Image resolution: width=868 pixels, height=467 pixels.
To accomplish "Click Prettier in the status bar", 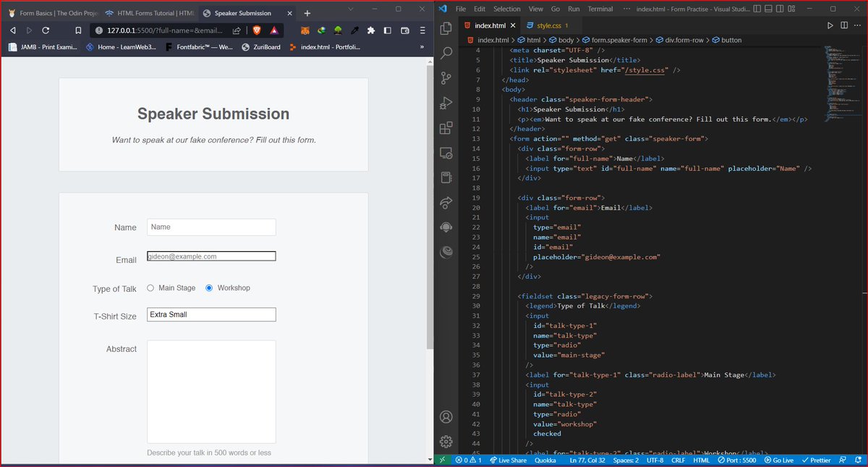I will pyautogui.click(x=817, y=460).
